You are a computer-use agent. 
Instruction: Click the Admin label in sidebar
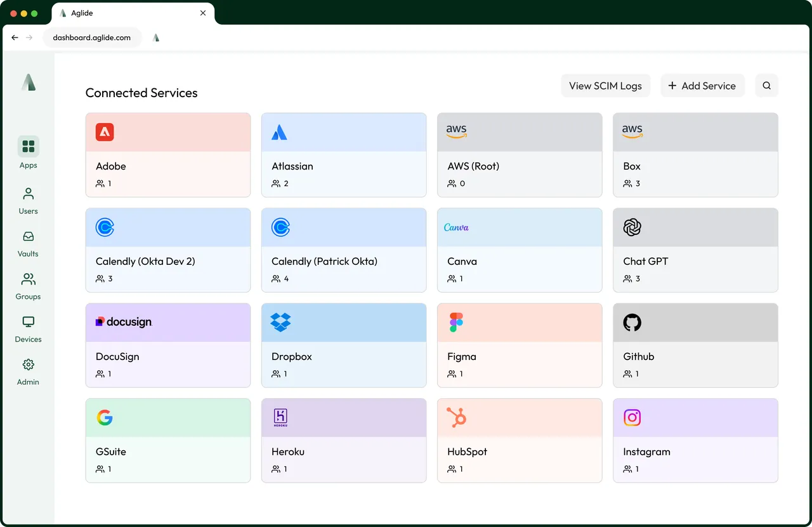(x=28, y=382)
